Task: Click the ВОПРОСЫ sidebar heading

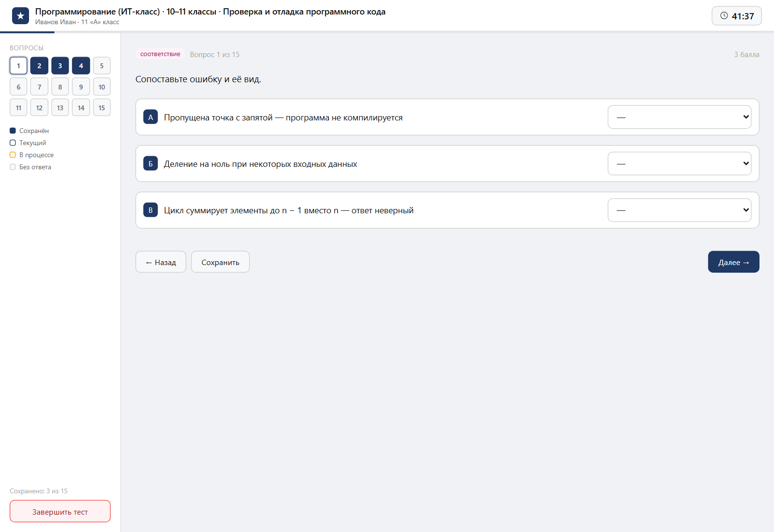Action: [27, 48]
